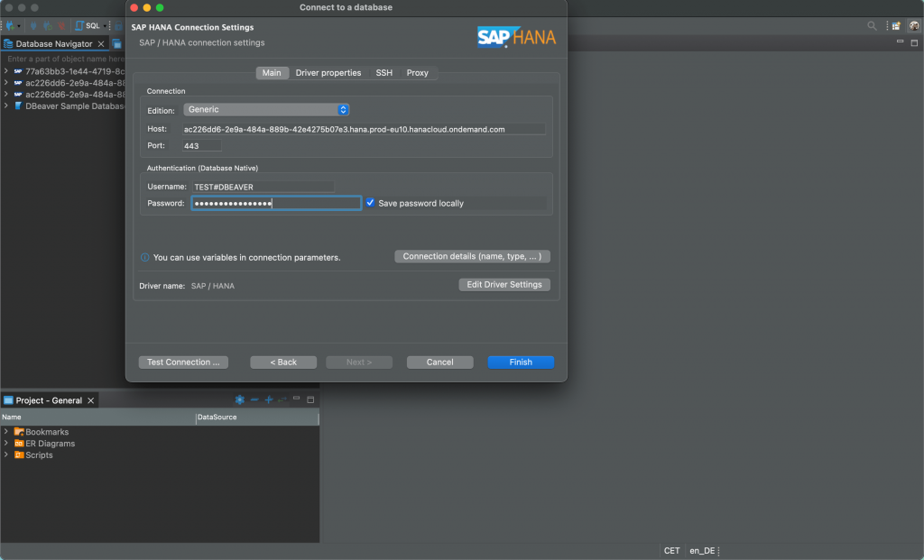Click the blue plus icon in the Project panel
The height and width of the screenshot is (560, 924).
pyautogui.click(x=269, y=399)
